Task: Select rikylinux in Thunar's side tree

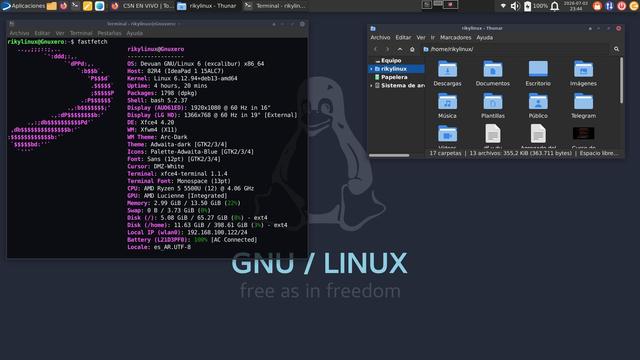Action: point(393,69)
